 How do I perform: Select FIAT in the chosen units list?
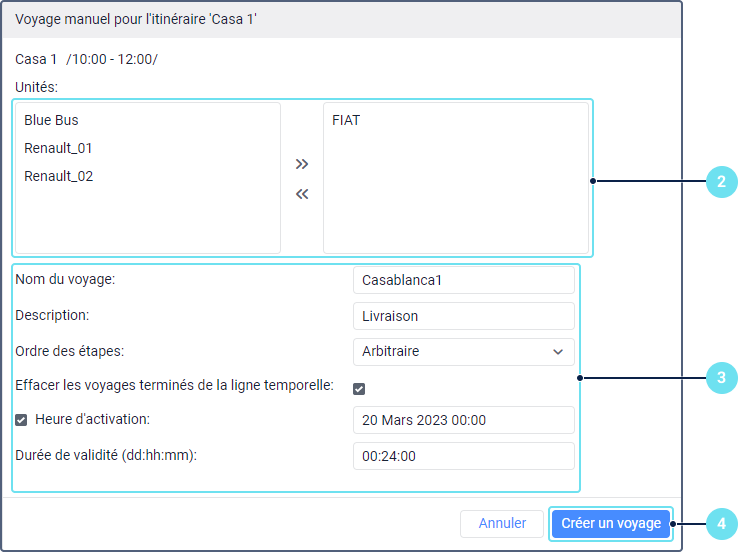tap(346, 120)
